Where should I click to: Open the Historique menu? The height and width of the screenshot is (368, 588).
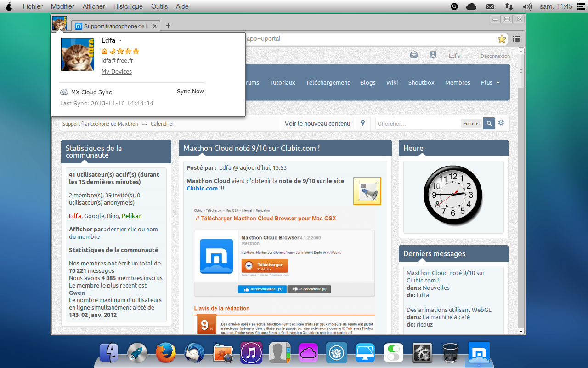[x=128, y=6]
